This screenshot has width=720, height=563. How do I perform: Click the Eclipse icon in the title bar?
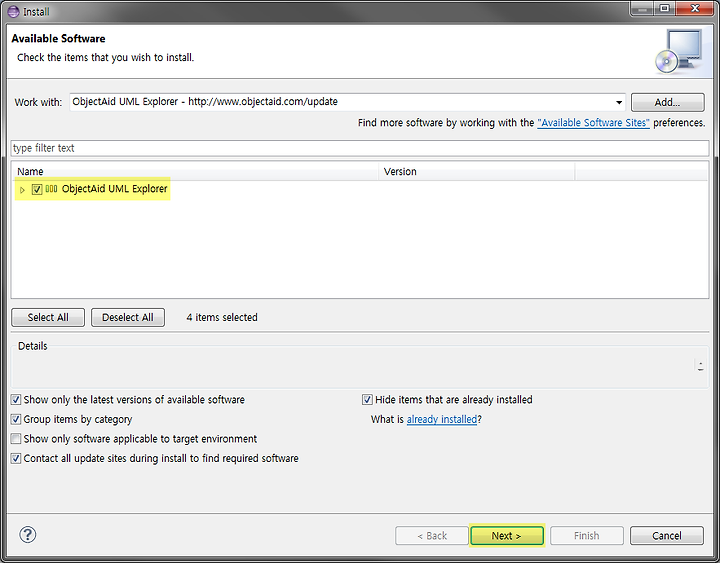pos(14,11)
